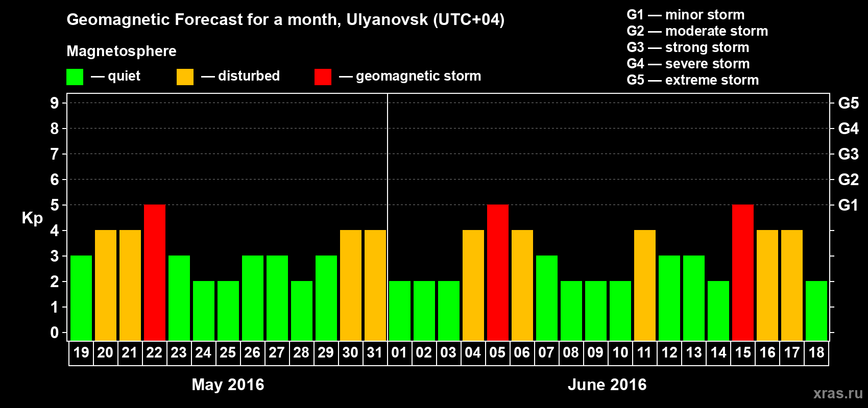
Task: Click the 'G5 — extreme storm' legend line
Action: (693, 80)
